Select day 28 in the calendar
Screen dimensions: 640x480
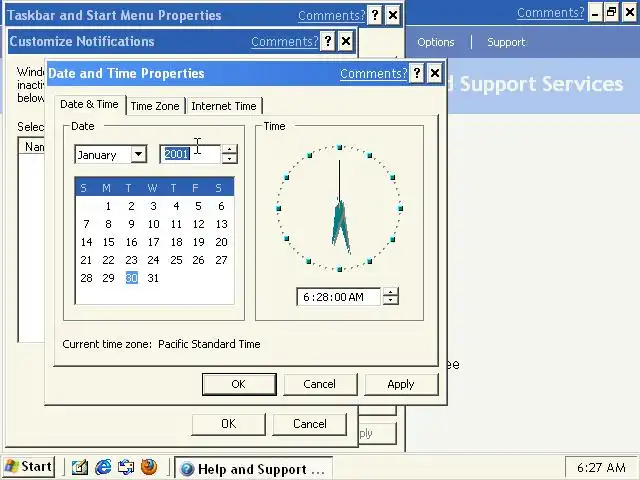coord(86,278)
